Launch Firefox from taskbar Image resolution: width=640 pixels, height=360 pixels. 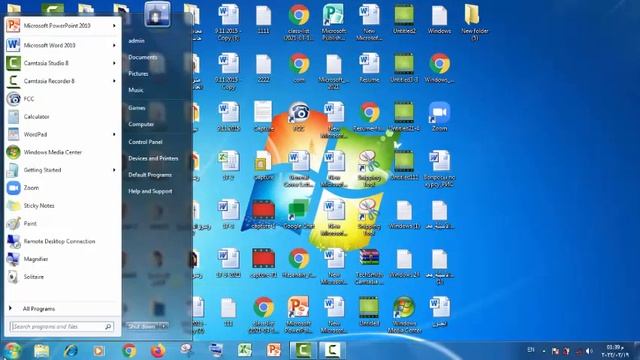pos(158,351)
